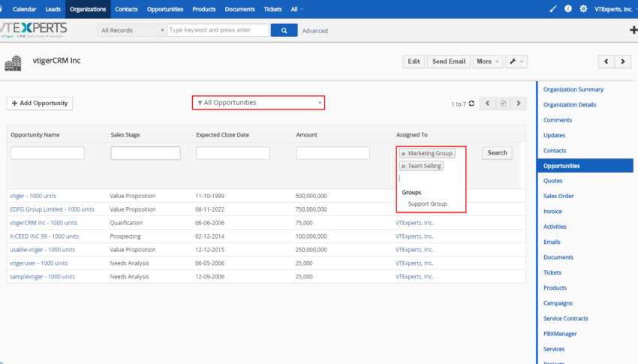
Task: Open Tickets menu in top bar
Action: tap(272, 9)
